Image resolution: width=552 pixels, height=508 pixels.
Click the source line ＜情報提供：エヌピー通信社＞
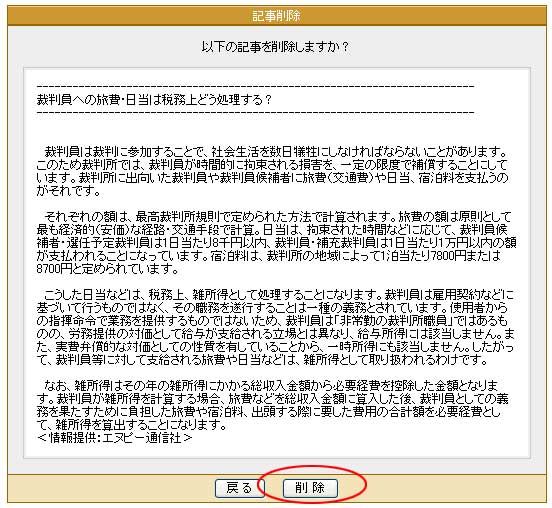click(x=115, y=438)
